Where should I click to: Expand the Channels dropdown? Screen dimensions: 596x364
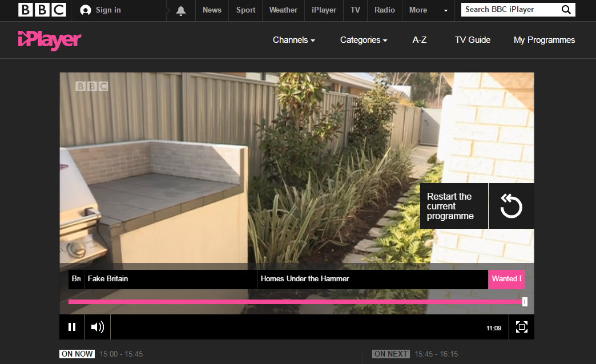(294, 40)
